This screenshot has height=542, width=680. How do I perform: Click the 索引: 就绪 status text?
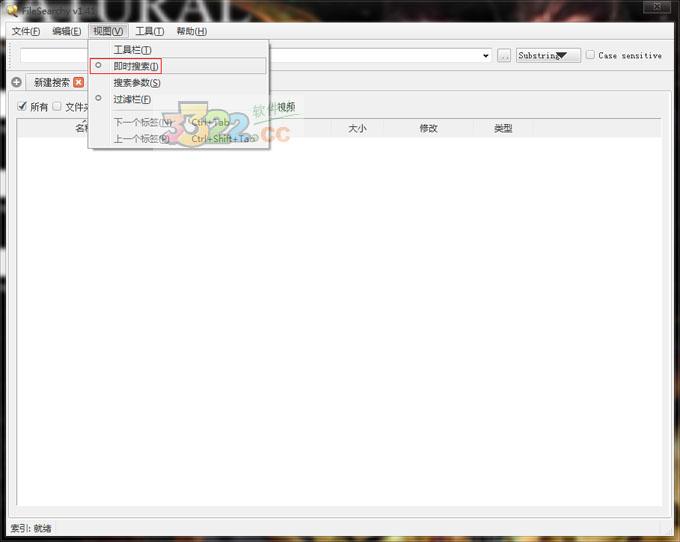pos(31,528)
